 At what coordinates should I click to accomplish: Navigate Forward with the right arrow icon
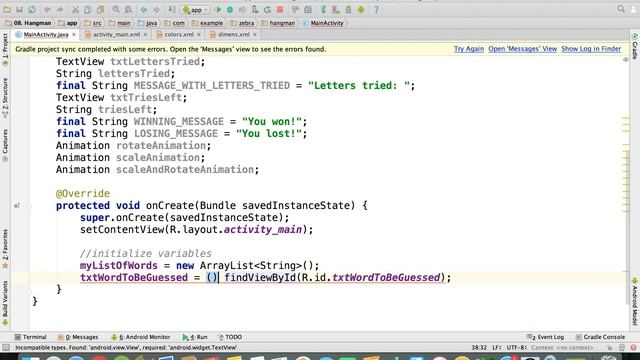point(157,9)
